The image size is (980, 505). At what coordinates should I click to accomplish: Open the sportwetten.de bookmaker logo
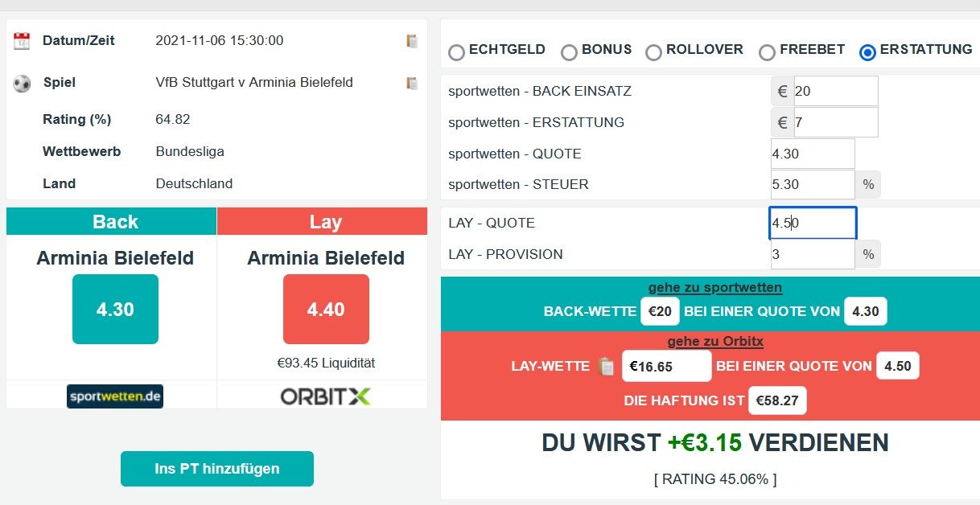115,396
